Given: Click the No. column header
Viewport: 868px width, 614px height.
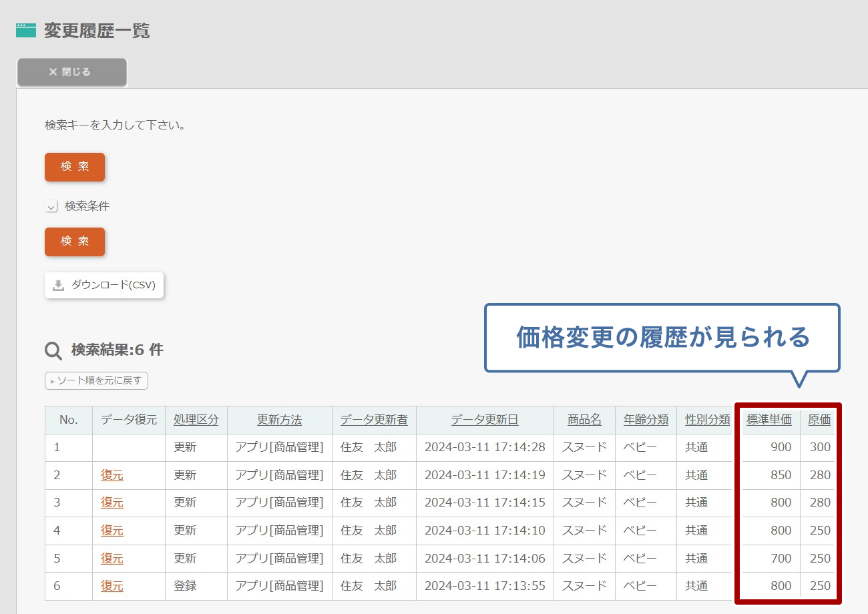Looking at the screenshot, I should click(x=69, y=420).
